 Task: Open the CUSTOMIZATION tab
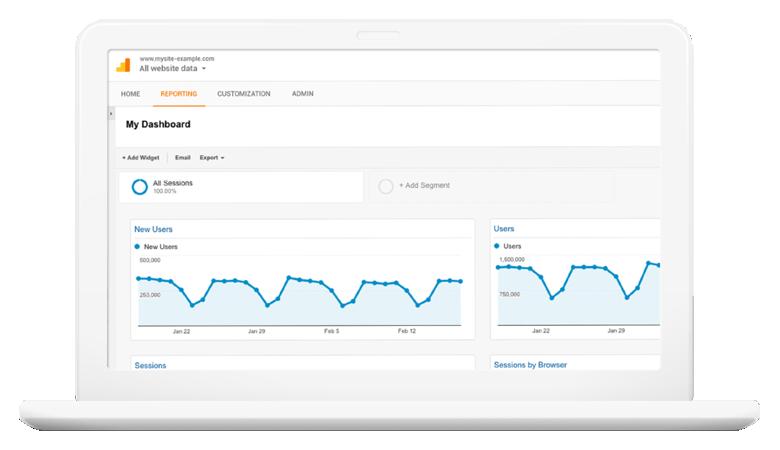coord(243,94)
